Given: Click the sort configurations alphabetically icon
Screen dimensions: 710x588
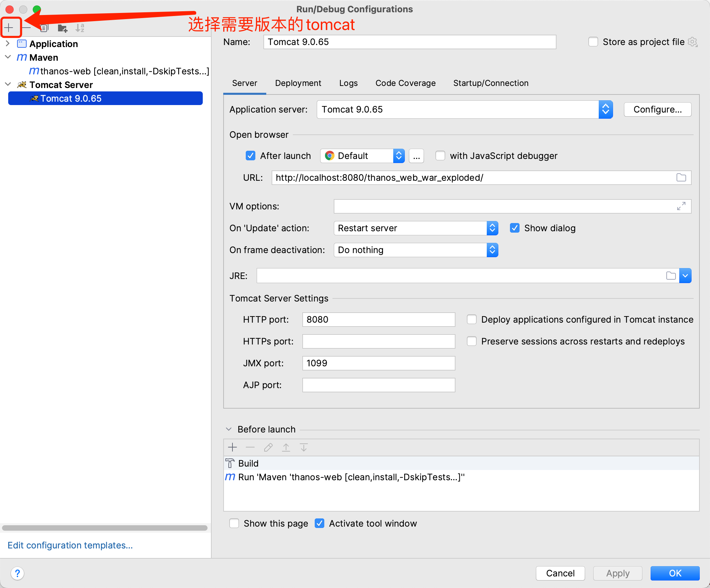Looking at the screenshot, I should [80, 28].
